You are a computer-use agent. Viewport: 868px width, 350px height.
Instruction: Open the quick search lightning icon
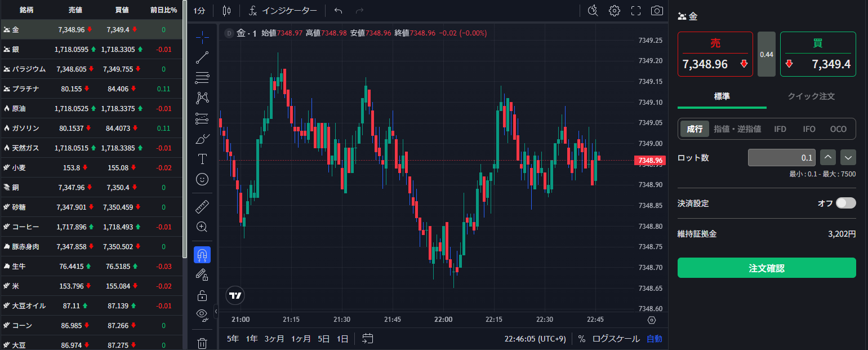click(593, 11)
